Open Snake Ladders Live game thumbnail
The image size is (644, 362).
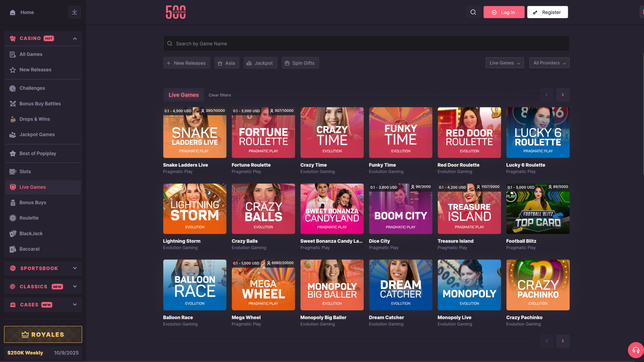coord(195,132)
